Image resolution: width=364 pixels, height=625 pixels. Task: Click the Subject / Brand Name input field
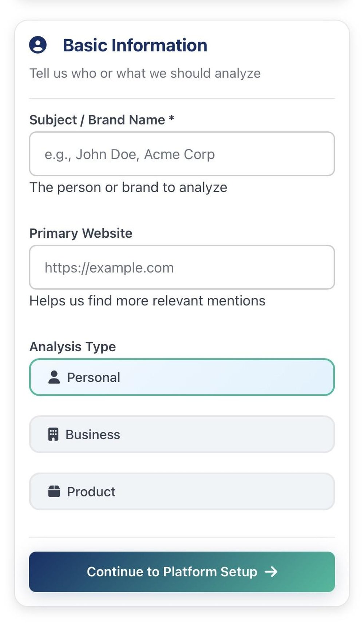(182, 154)
